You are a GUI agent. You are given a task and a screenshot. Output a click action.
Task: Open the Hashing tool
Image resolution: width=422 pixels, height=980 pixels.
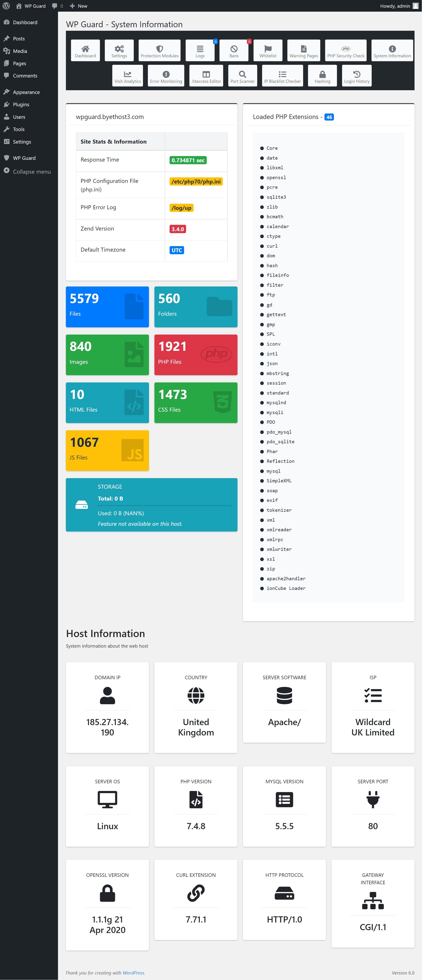pyautogui.click(x=322, y=75)
